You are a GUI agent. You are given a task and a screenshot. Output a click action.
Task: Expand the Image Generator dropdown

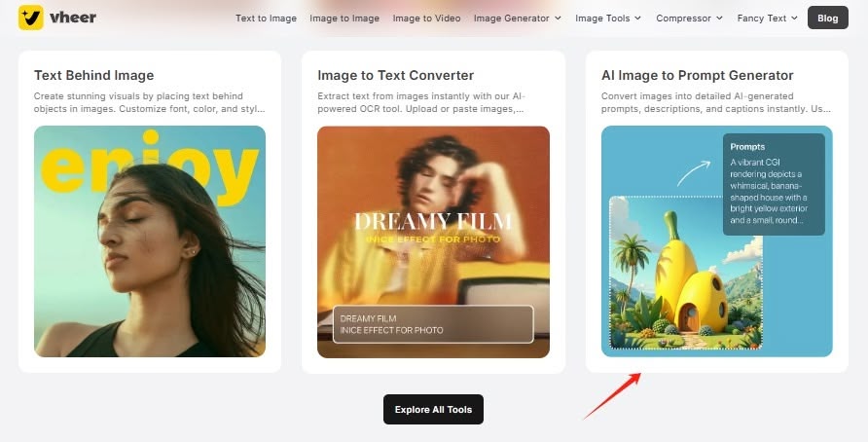[x=517, y=18]
